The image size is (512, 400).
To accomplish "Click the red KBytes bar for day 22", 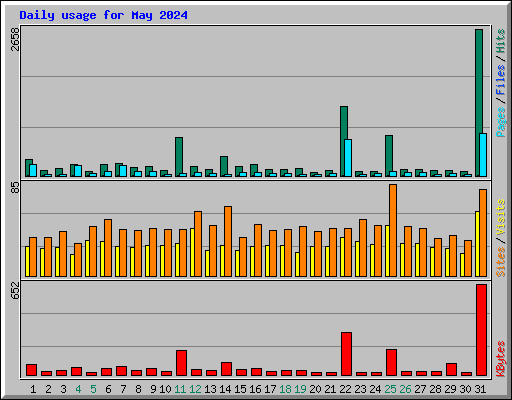I will pos(346,354).
